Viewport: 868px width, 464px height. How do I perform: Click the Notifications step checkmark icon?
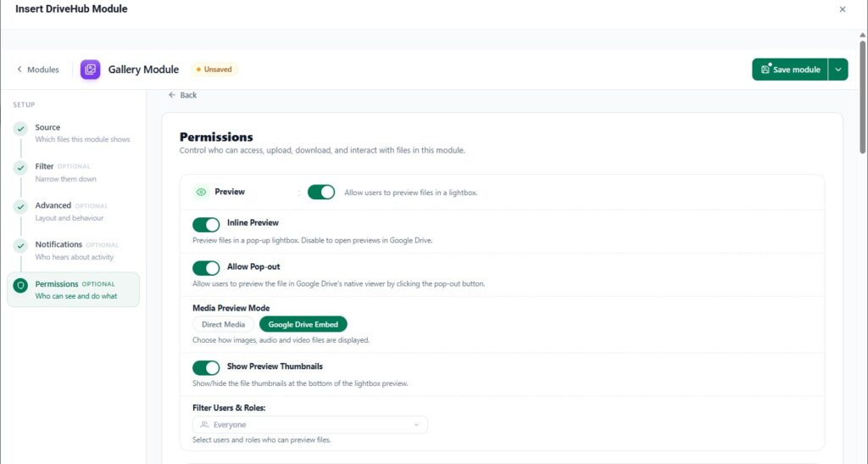click(x=20, y=246)
